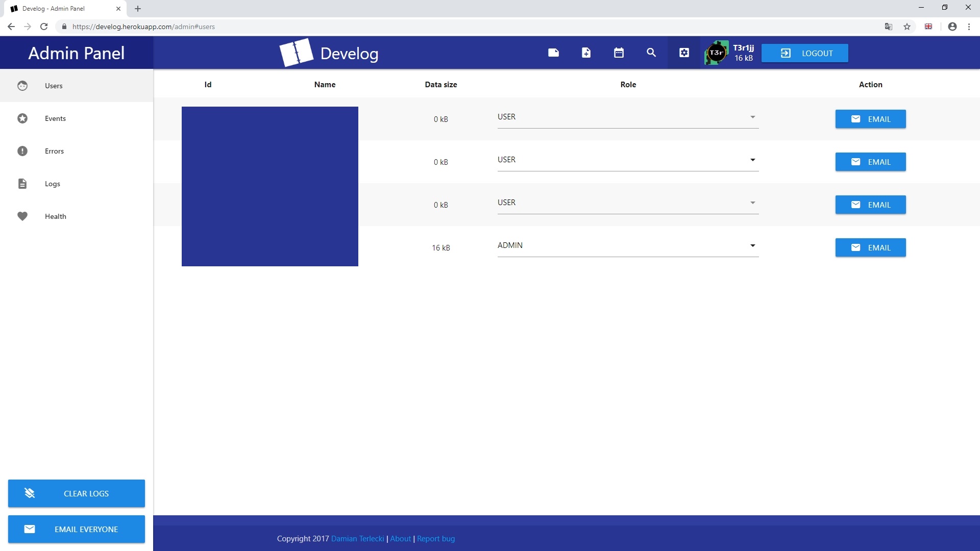This screenshot has width=980, height=551.
Task: Close the Develog - Admin Panel tab
Action: [118, 9]
